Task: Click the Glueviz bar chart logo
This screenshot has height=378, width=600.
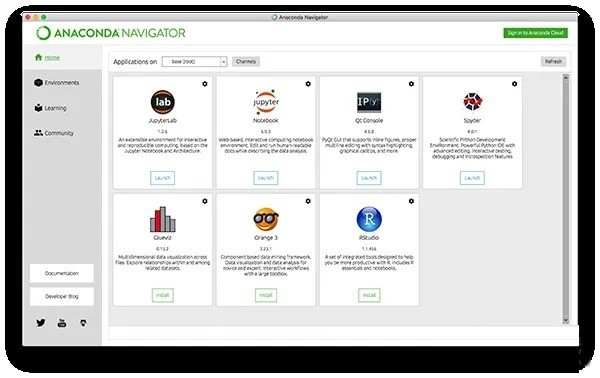Action: pyautogui.click(x=163, y=219)
